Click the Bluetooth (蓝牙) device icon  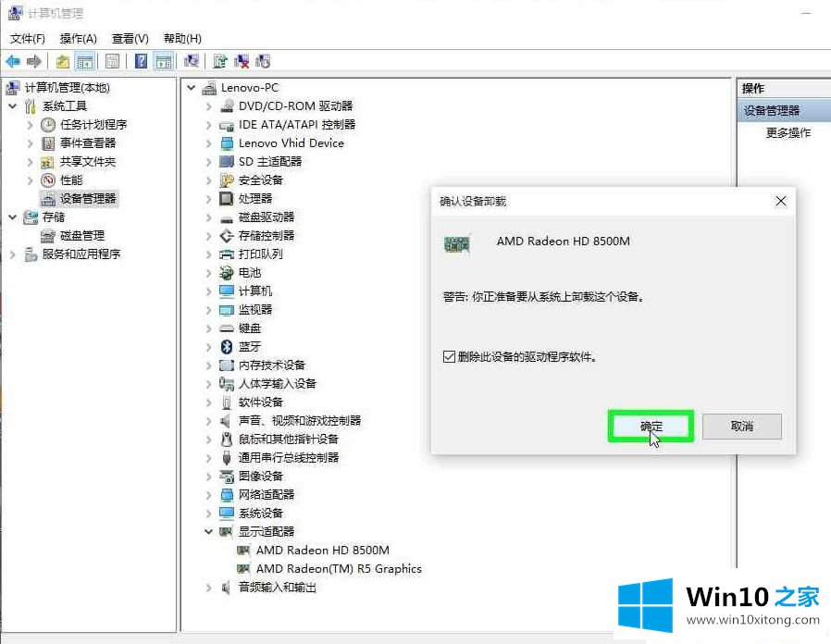click(227, 347)
